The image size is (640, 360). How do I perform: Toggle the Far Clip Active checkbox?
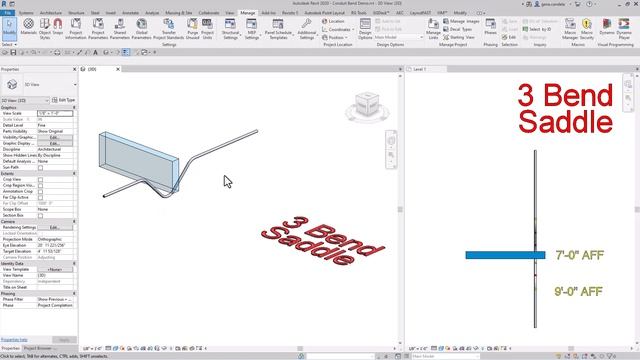point(40,198)
